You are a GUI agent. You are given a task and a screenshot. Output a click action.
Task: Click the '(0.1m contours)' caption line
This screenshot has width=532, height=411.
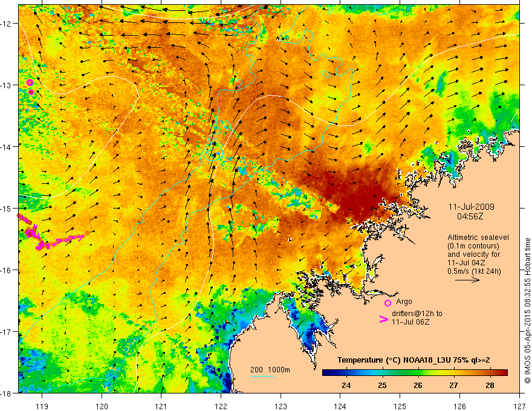pos(473,246)
